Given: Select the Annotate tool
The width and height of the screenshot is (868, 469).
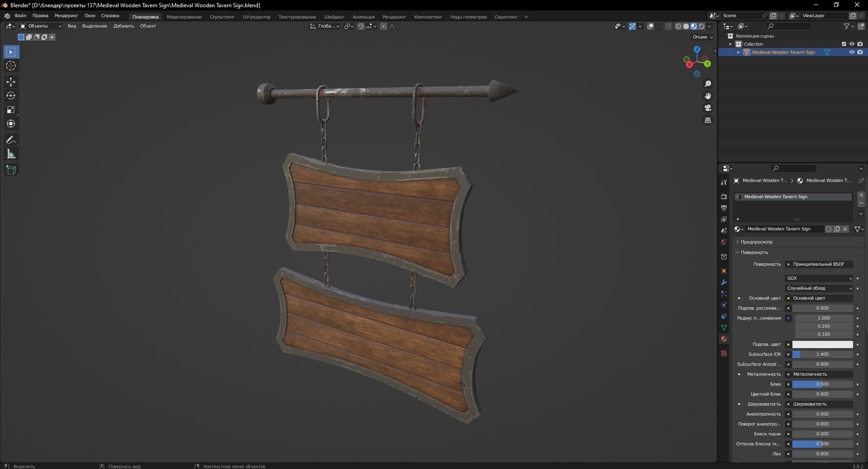Looking at the screenshot, I should [x=11, y=140].
